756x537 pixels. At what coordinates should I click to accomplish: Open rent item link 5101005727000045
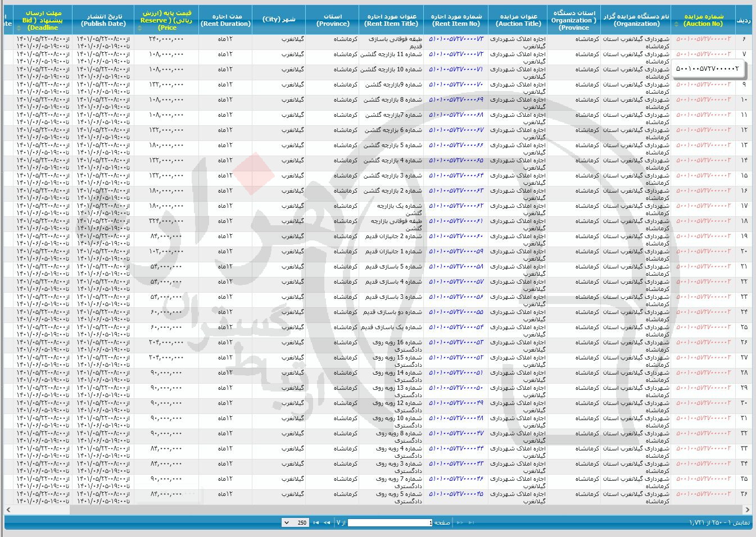click(456, 494)
